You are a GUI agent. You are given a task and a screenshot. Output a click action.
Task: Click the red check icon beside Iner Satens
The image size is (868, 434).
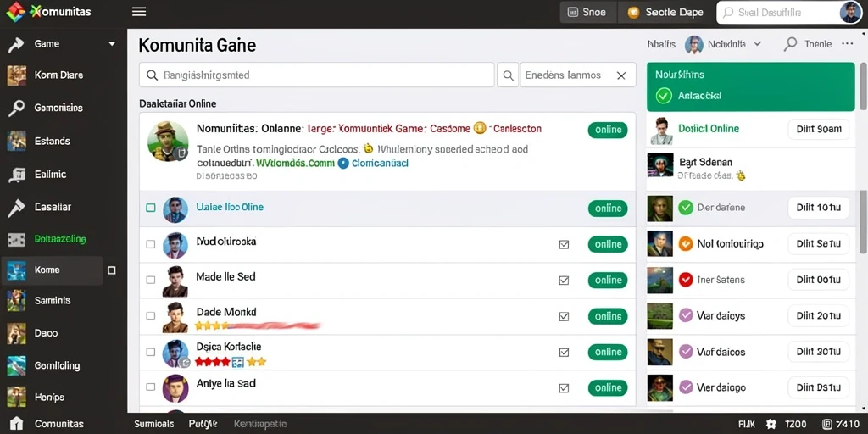[686, 280]
